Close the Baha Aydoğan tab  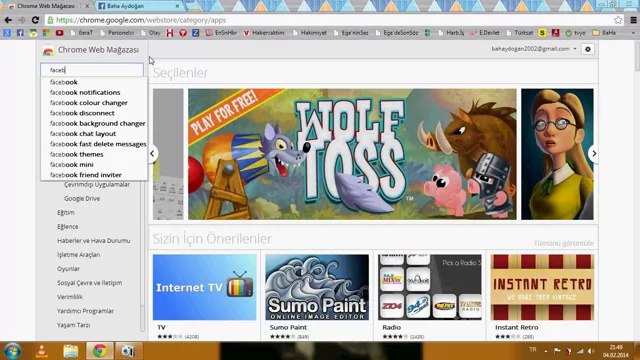[x=177, y=6]
